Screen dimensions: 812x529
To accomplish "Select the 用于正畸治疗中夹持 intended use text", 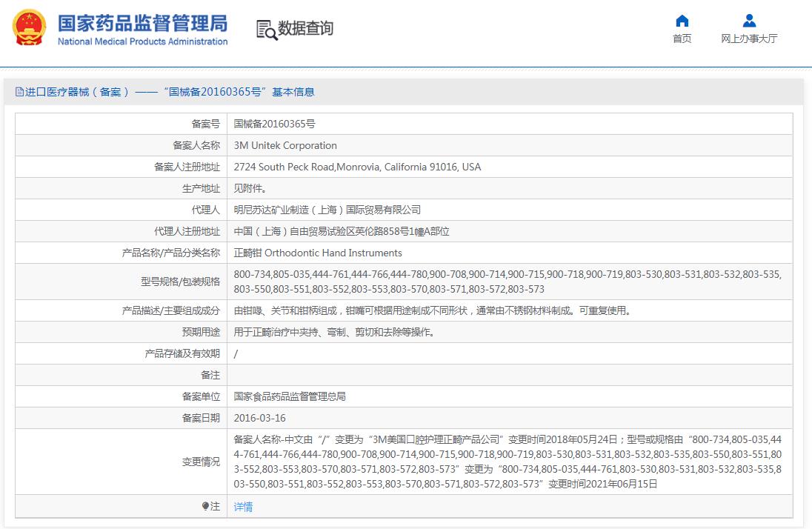I will pos(336,332).
